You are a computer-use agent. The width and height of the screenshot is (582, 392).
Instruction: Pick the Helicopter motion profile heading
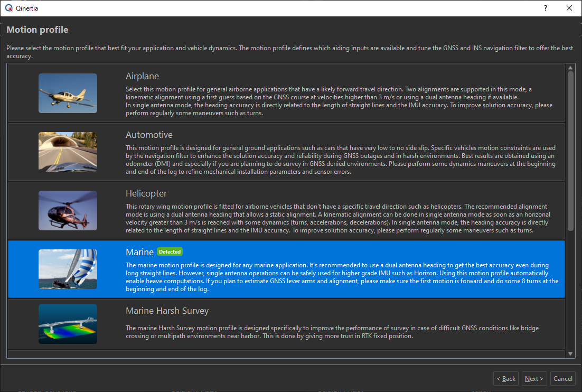coord(146,193)
